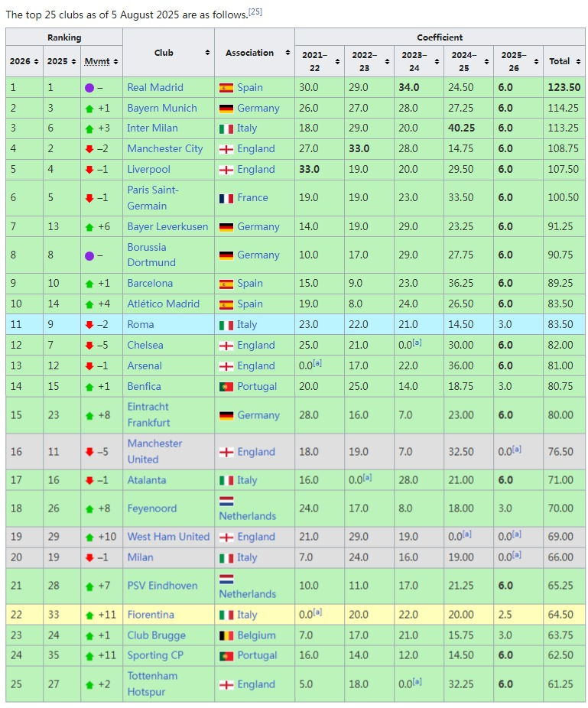Viewport: 588px width, 708px height.
Task: Open Eintracht Frankfurt club link
Action: (148, 414)
